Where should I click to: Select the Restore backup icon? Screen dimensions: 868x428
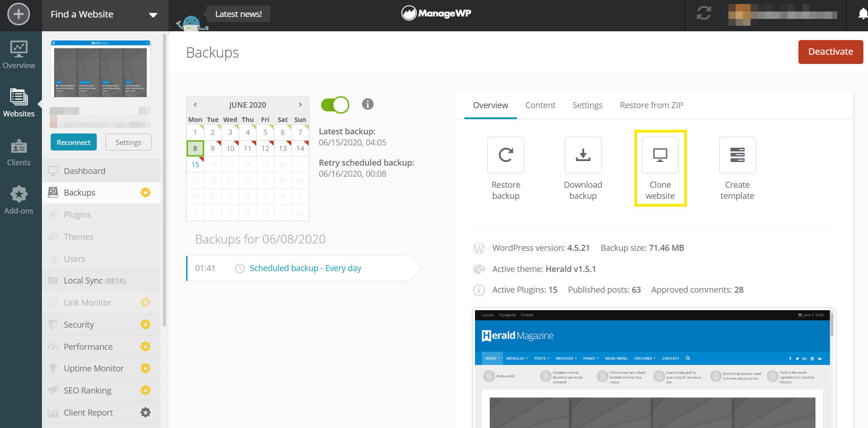(505, 155)
